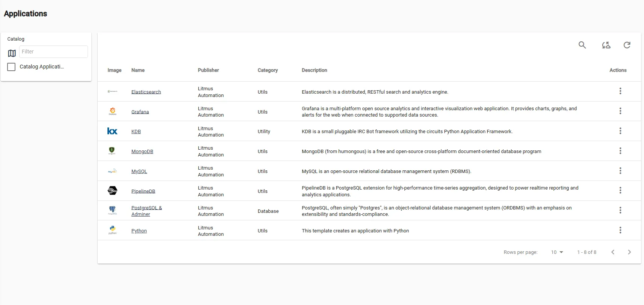Open the MySQL application link

(139, 171)
